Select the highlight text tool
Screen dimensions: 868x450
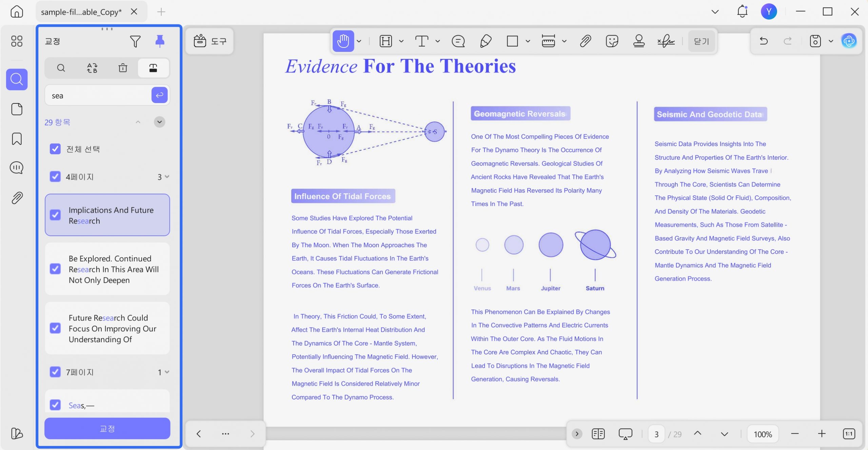point(386,41)
